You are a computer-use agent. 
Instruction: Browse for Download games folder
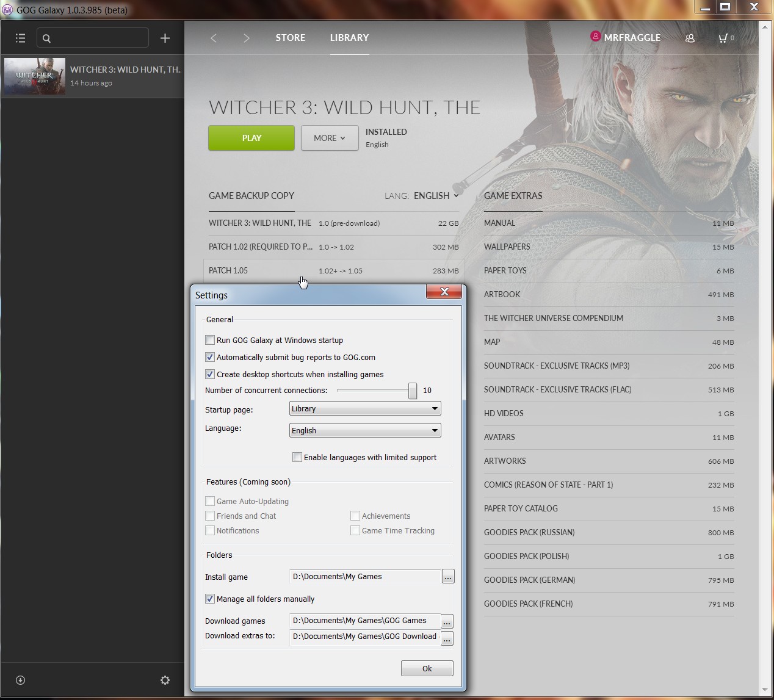(x=447, y=621)
